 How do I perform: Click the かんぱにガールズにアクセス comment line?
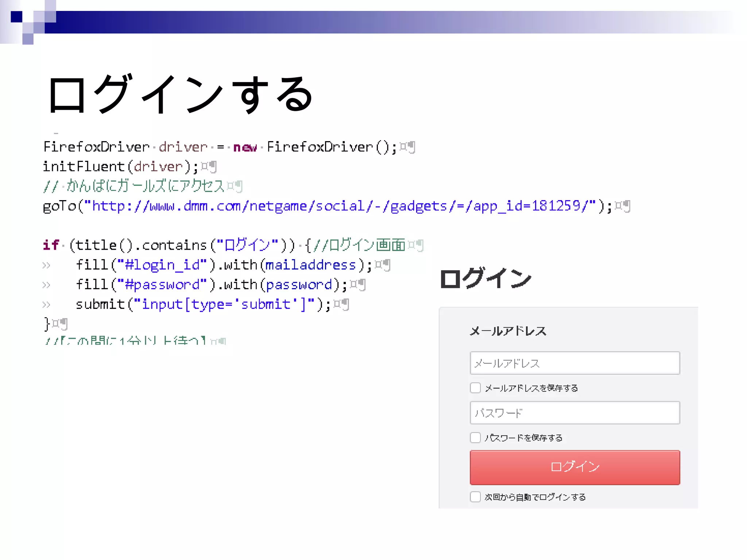[x=143, y=186]
